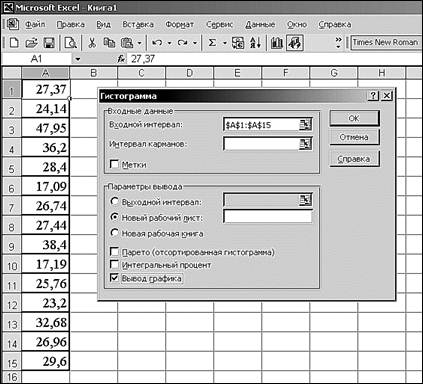
Task: Enable Парето (отсортированная гистограмма) checkbox
Action: point(114,251)
